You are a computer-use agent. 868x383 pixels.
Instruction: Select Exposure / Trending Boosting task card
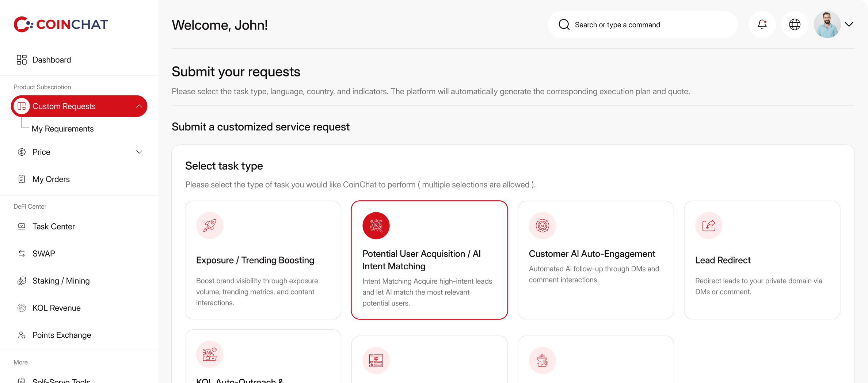(x=263, y=260)
